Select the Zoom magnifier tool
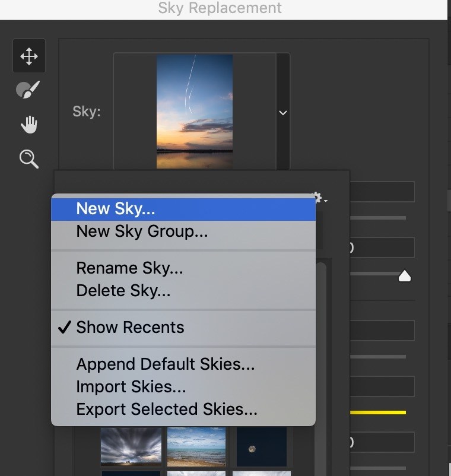Screen dimensions: 451x476 (x=28, y=158)
